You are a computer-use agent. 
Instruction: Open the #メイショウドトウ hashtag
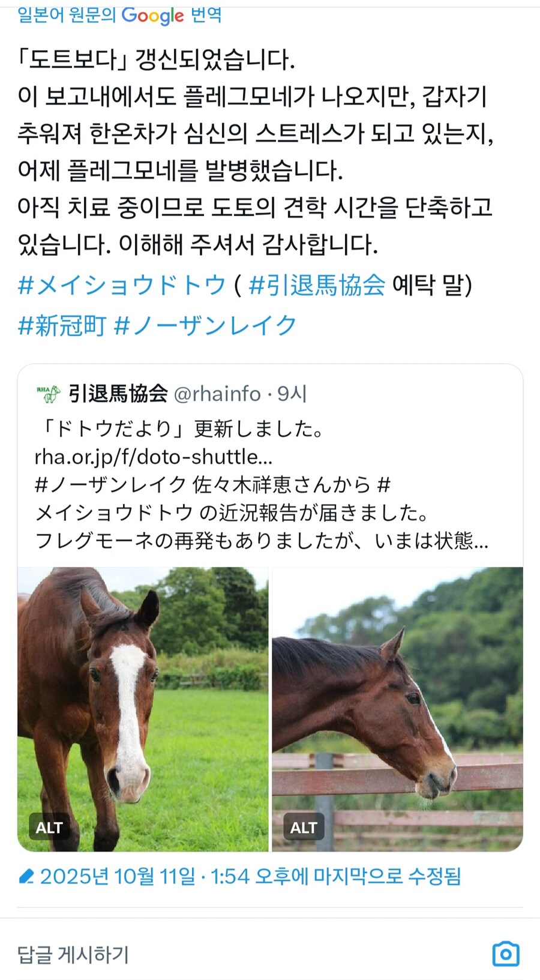click(x=122, y=285)
